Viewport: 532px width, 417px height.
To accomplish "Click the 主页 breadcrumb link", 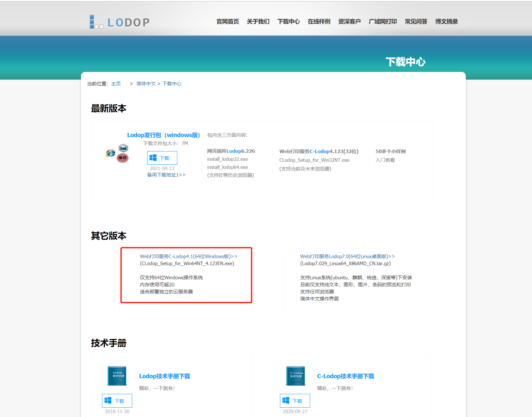I will coord(116,84).
